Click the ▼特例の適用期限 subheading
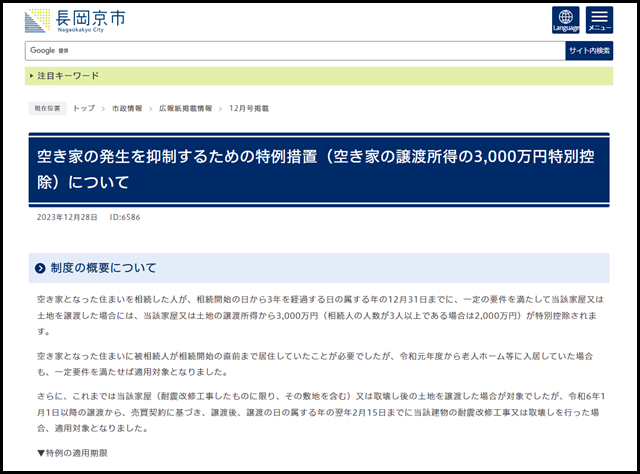Image resolution: width=640 pixels, height=474 pixels. [x=72, y=453]
